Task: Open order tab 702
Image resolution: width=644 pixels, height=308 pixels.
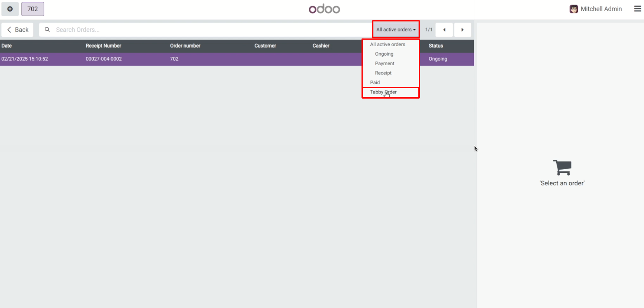Action: 33,9
